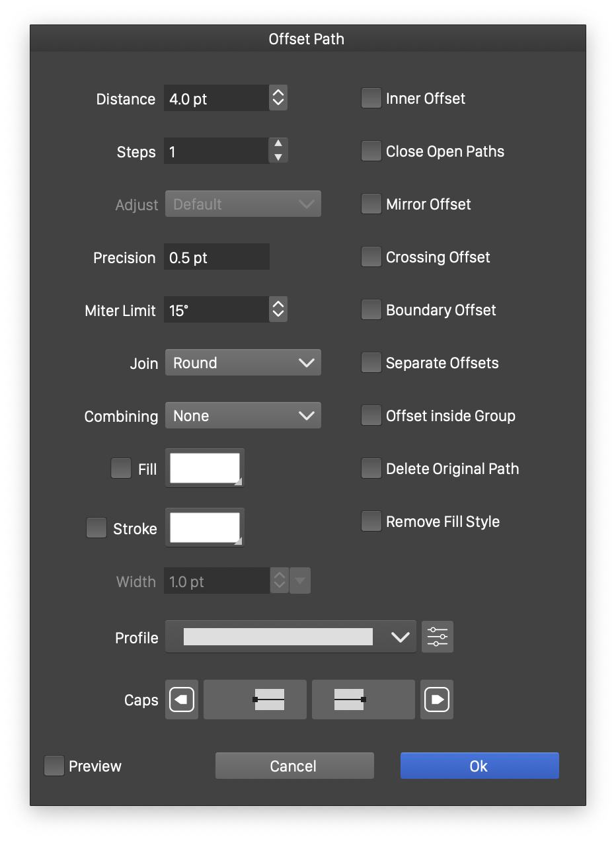616x841 pixels.
Task: Open the Fill color swatch
Action: pos(205,469)
